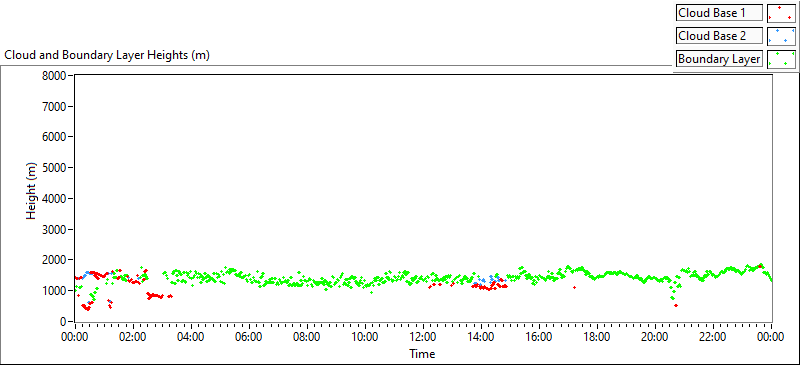The height and width of the screenshot is (365, 800).
Task: Click the 18:00 time axis label
Action: tap(597, 337)
